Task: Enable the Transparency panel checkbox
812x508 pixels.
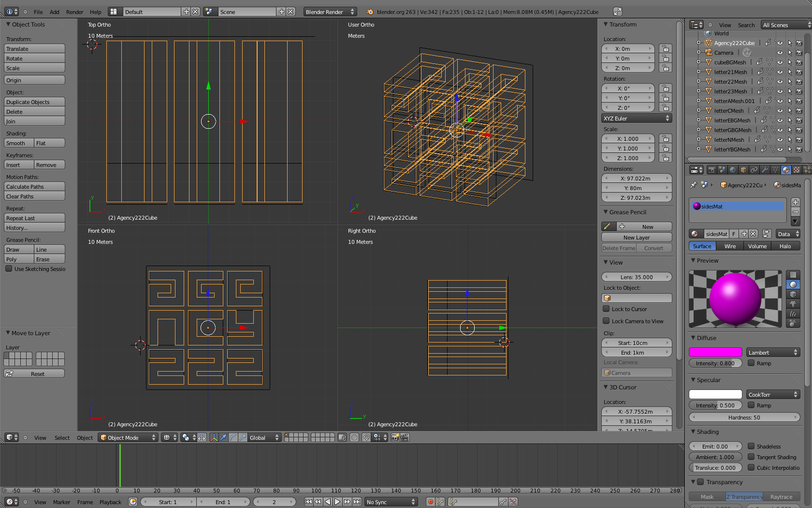Action: click(700, 482)
